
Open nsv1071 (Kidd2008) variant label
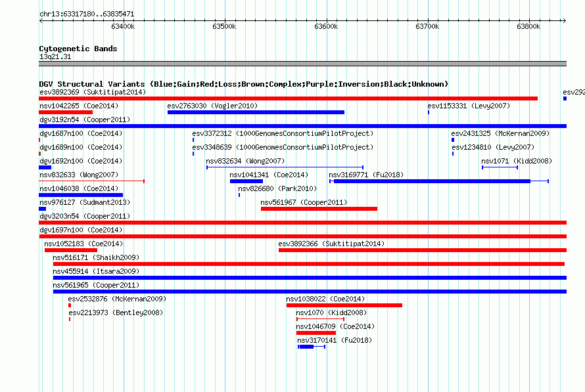(x=517, y=161)
